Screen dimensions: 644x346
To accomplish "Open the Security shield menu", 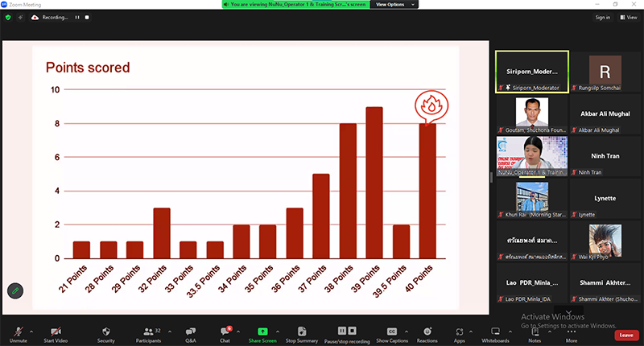I will [106, 334].
